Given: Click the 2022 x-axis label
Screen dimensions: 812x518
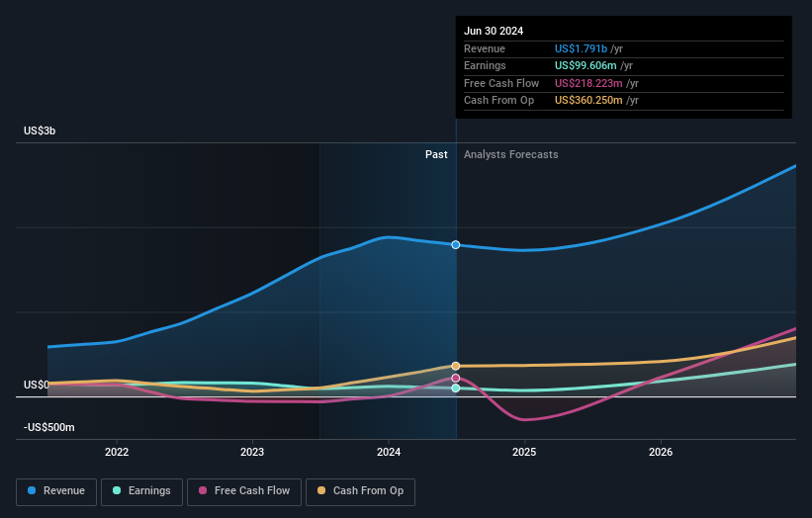Looking at the screenshot, I should 117,452.
